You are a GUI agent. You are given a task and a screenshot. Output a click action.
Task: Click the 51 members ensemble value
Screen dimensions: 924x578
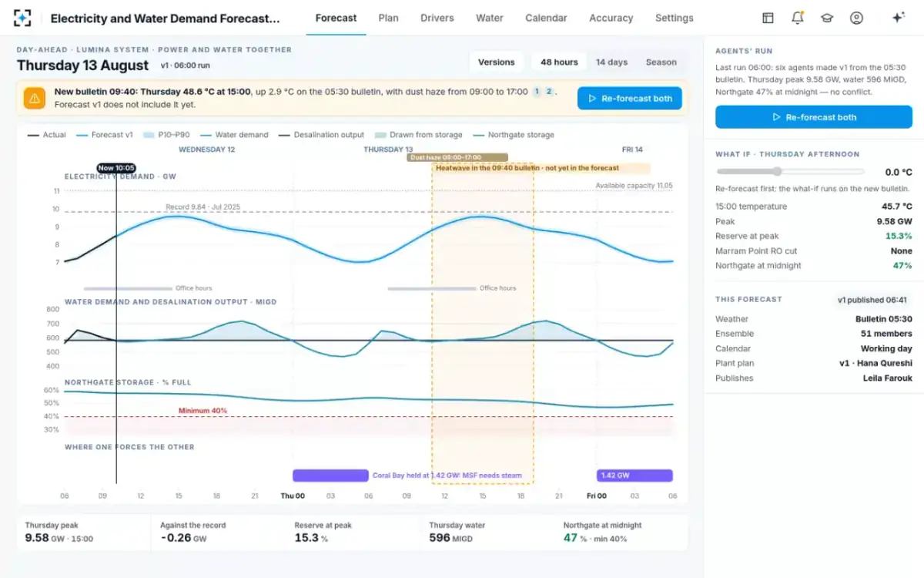886,334
